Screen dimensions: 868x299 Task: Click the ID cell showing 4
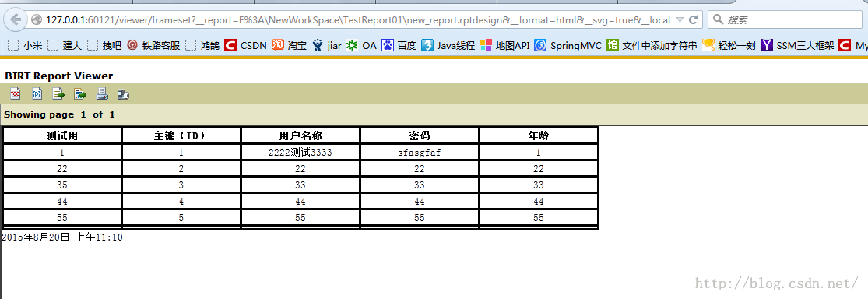tap(181, 202)
